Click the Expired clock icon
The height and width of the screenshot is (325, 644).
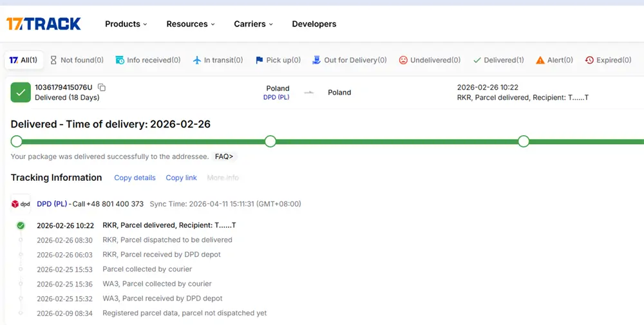coord(589,60)
